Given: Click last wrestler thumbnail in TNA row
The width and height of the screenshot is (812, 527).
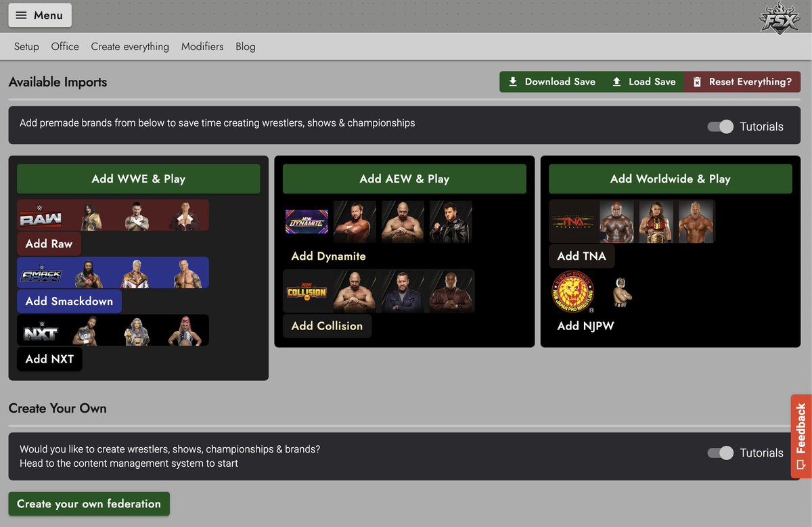Looking at the screenshot, I should pyautogui.click(x=695, y=222).
